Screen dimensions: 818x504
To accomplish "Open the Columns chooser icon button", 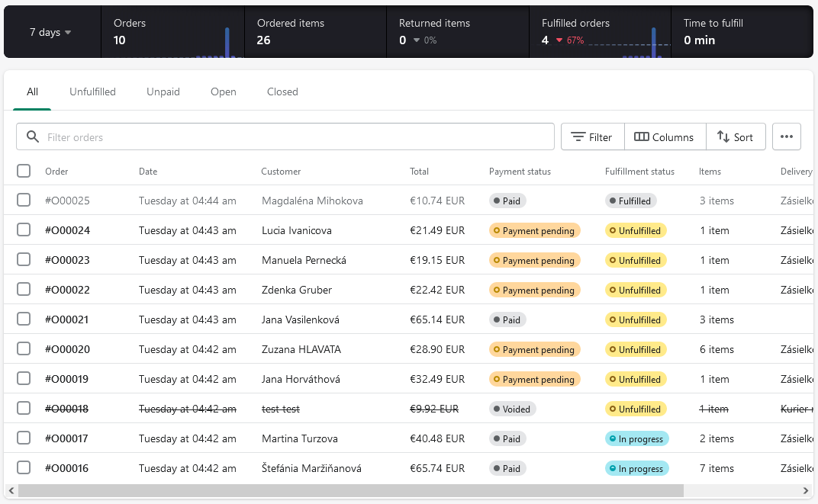I will (x=665, y=136).
